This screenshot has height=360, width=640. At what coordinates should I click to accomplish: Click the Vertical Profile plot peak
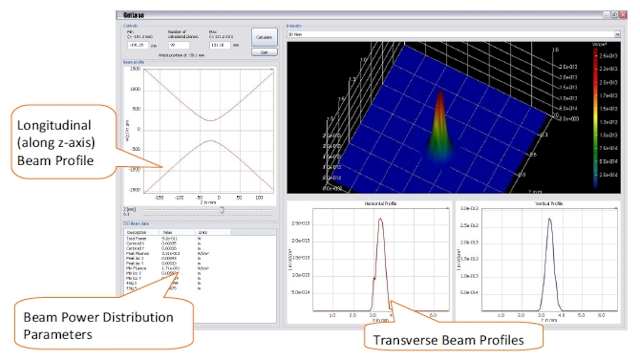coord(549,220)
